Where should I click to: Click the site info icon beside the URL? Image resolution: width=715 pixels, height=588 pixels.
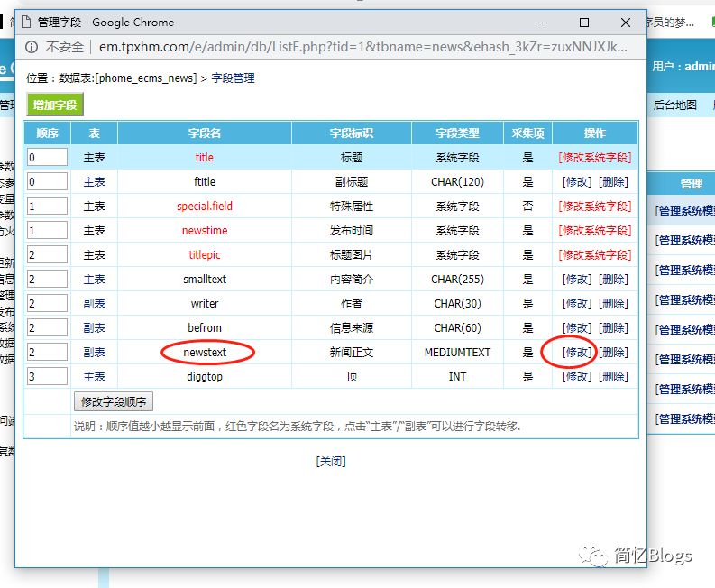click(32, 47)
